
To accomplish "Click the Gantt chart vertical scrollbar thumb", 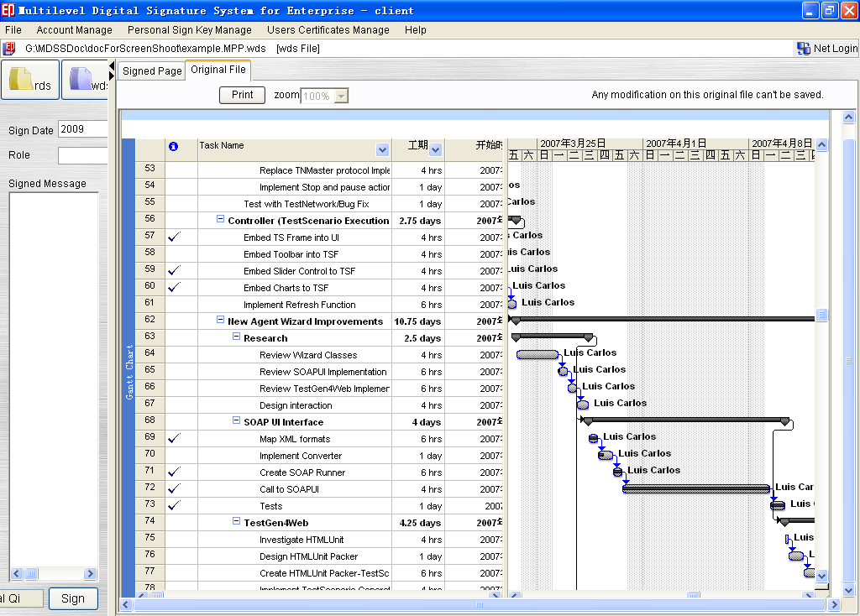I will tap(821, 315).
